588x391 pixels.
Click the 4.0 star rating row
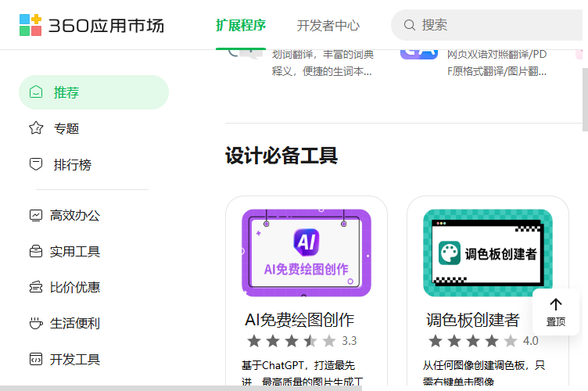[x=483, y=341]
